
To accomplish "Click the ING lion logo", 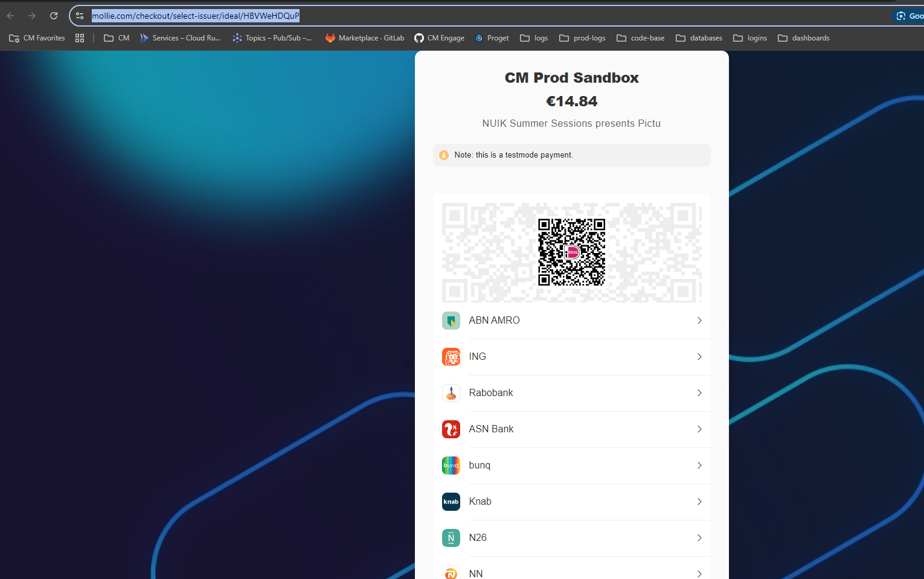I will pos(451,357).
